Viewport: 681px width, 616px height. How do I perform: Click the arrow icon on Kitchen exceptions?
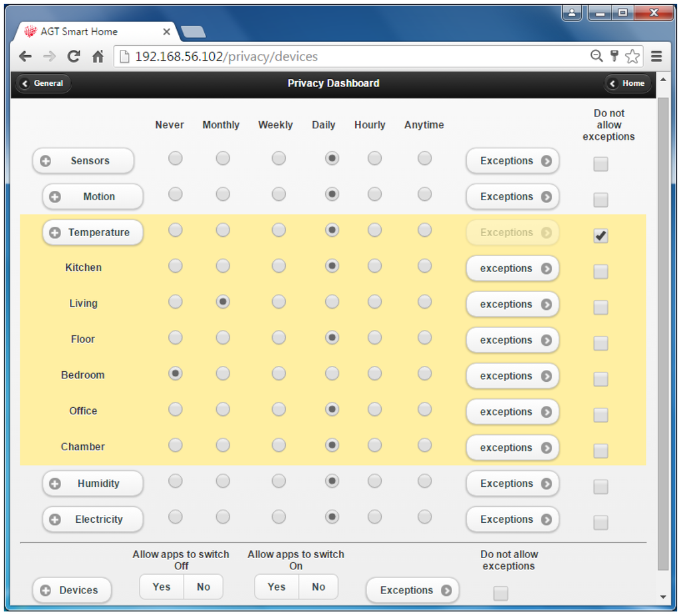(x=547, y=269)
